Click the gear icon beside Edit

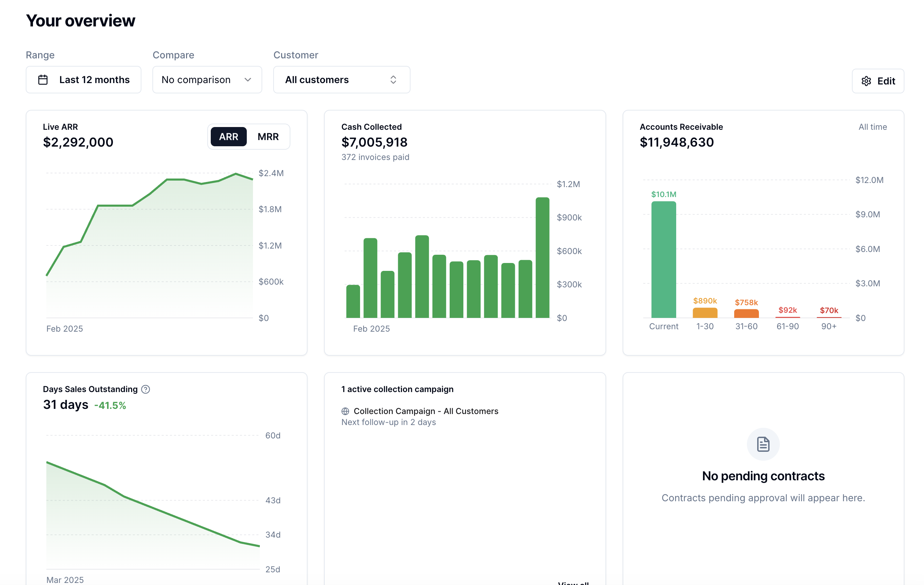pyautogui.click(x=866, y=81)
